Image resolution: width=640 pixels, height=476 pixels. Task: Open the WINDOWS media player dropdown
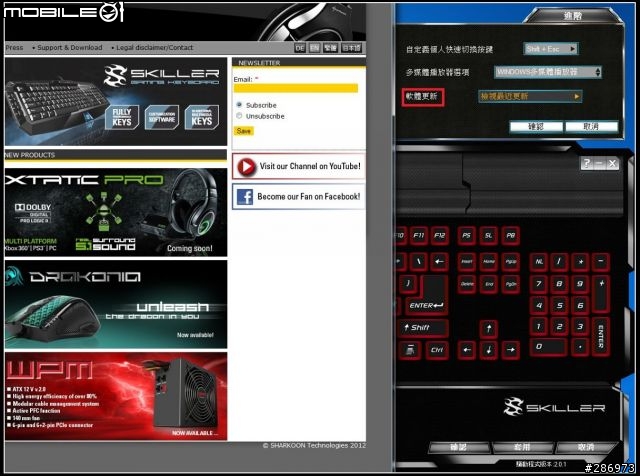[x=548, y=72]
